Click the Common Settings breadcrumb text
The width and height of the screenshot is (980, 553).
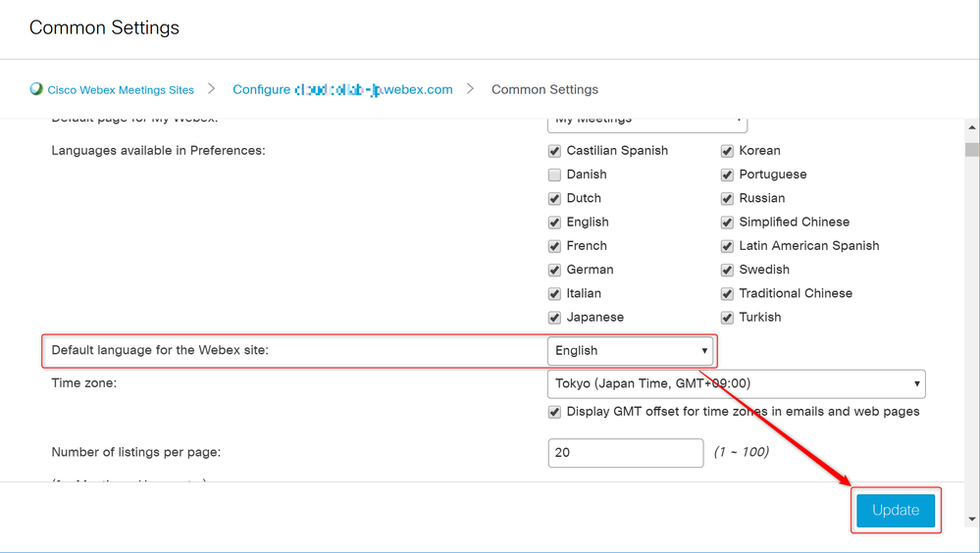tap(544, 89)
